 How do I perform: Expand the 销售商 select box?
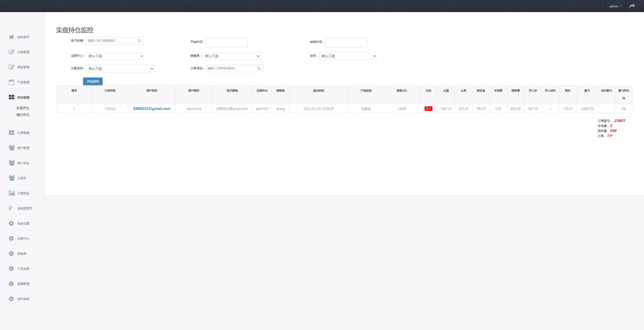(231, 56)
